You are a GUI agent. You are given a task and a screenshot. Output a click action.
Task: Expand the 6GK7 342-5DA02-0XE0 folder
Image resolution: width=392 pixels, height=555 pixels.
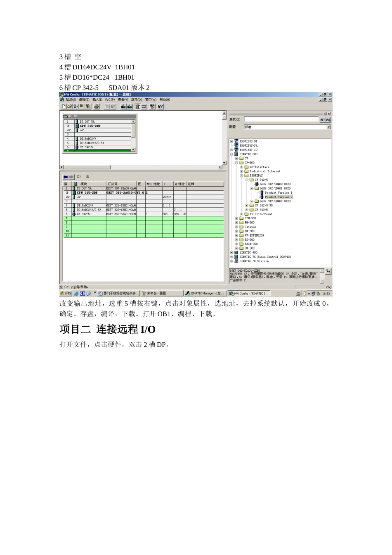252,201
